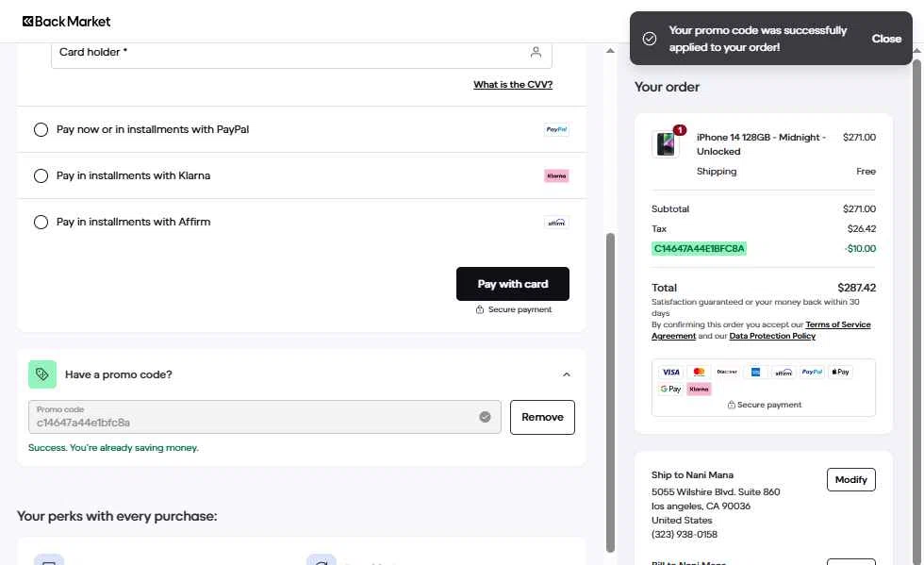The height and width of the screenshot is (565, 924).
Task: Click the Pay with card button
Action: [513, 284]
